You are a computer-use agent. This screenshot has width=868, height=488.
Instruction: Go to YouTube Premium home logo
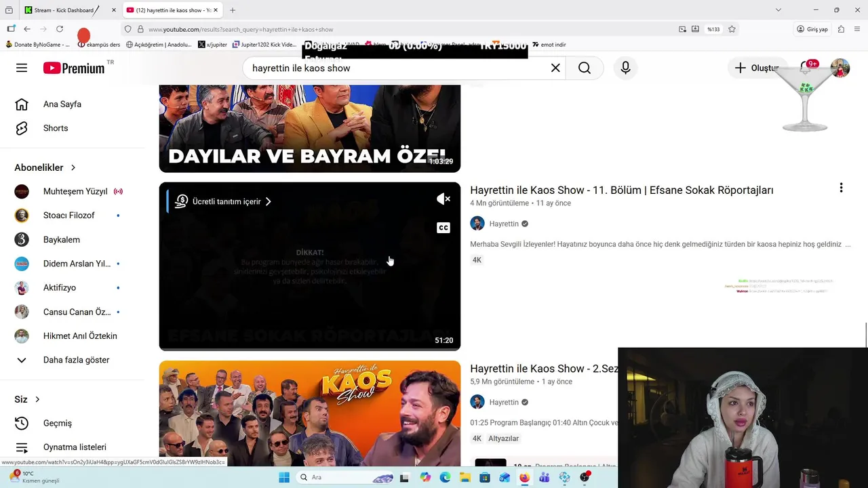[75, 68]
